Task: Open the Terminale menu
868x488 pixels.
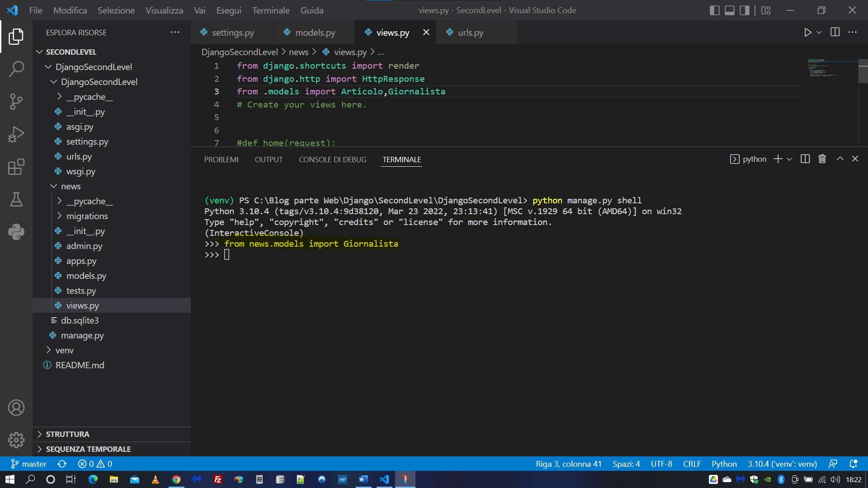Action: (271, 10)
